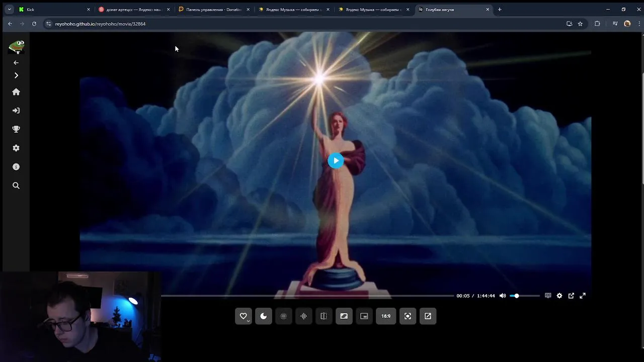
Task: Seek along the video progress bar
Action: coord(307,296)
